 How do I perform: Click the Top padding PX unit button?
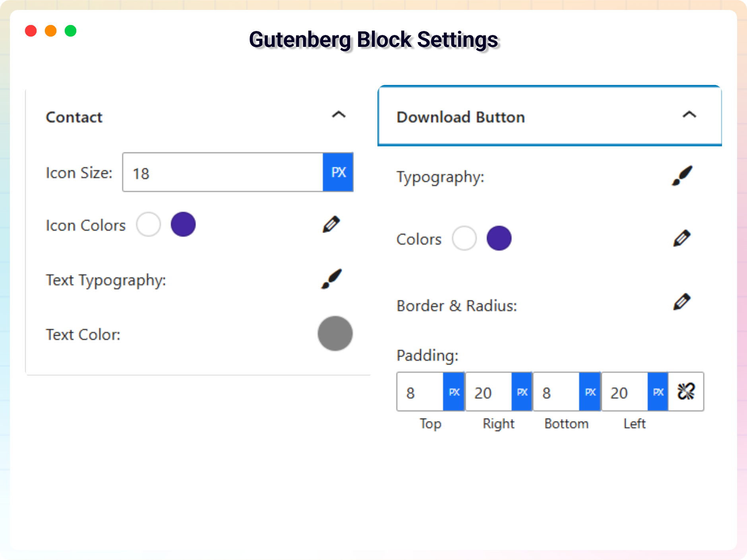pyautogui.click(x=454, y=392)
